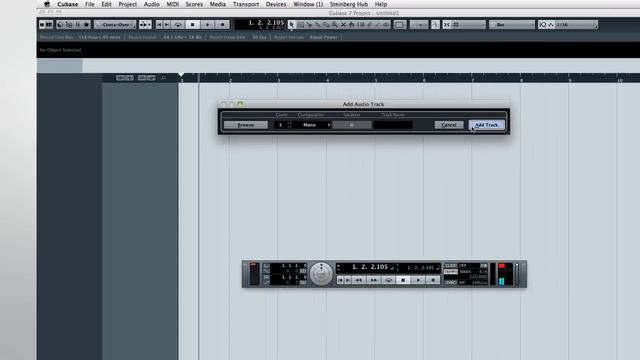Select the Range Selection tool
The height and width of the screenshot is (360, 640).
[300, 24]
